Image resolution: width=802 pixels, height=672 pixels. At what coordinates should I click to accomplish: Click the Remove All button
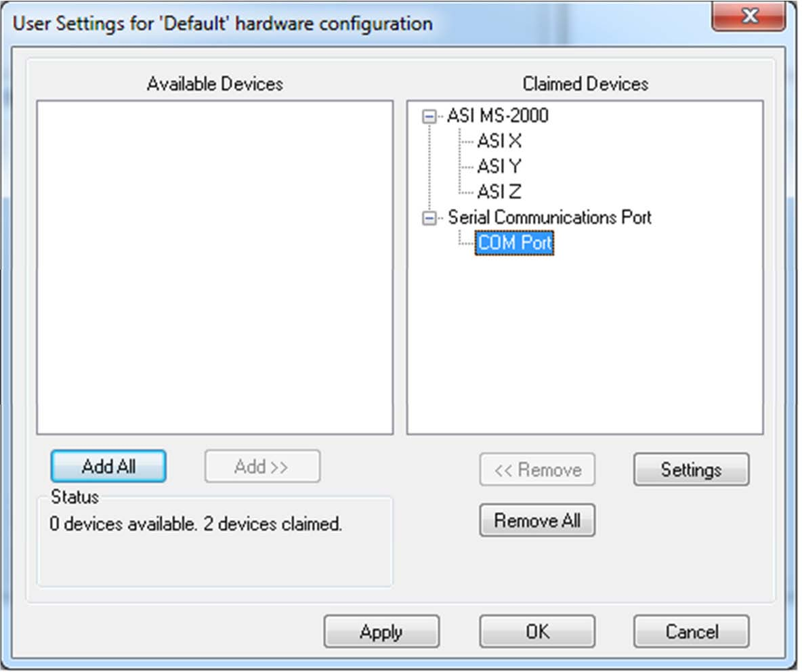pos(537,520)
